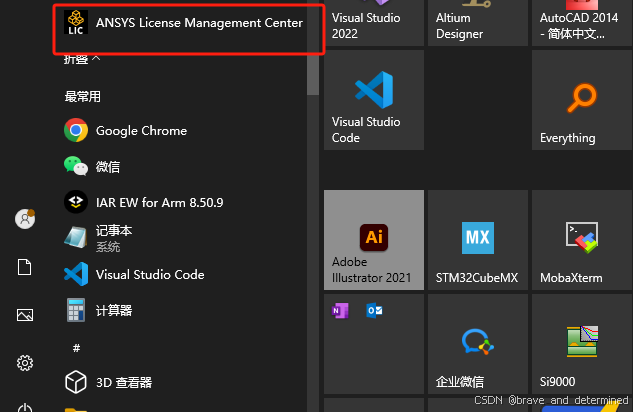Click the # alphabet group header

76,348
